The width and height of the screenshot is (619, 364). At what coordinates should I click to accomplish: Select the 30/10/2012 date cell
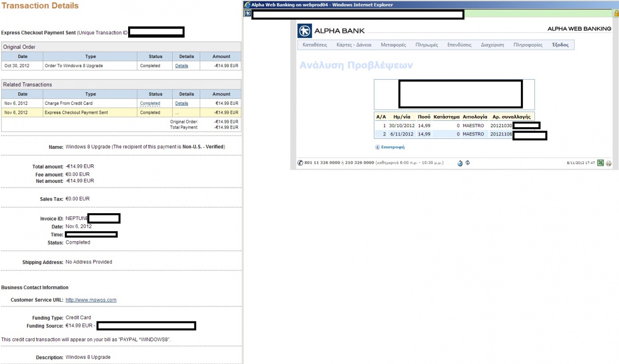401,125
